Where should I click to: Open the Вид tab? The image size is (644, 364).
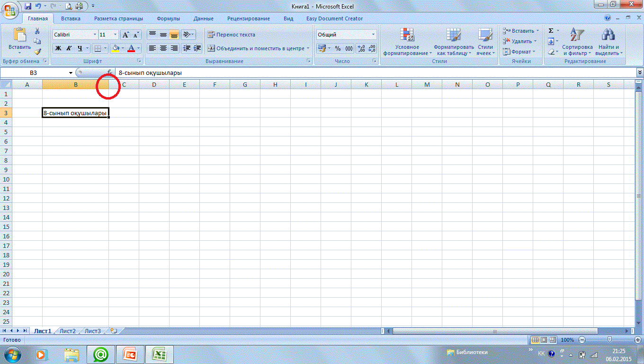(288, 18)
